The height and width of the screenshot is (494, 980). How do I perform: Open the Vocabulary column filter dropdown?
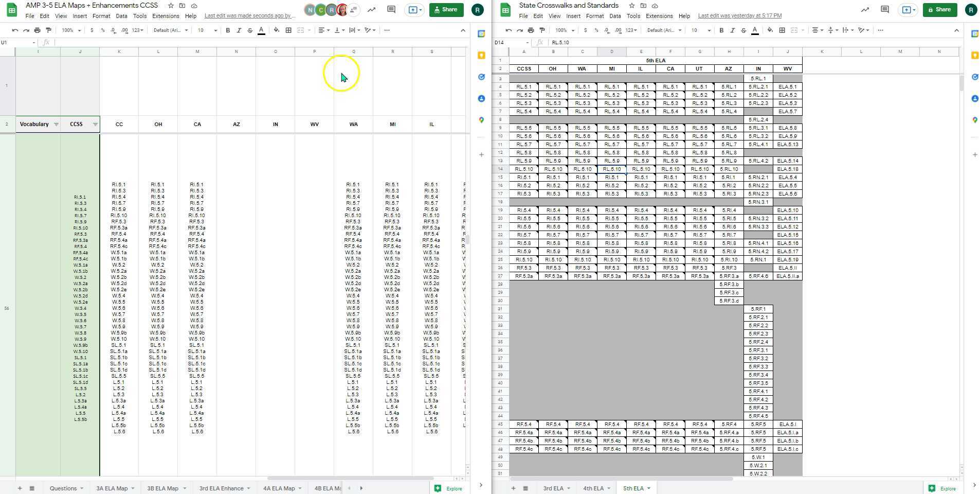(x=56, y=125)
